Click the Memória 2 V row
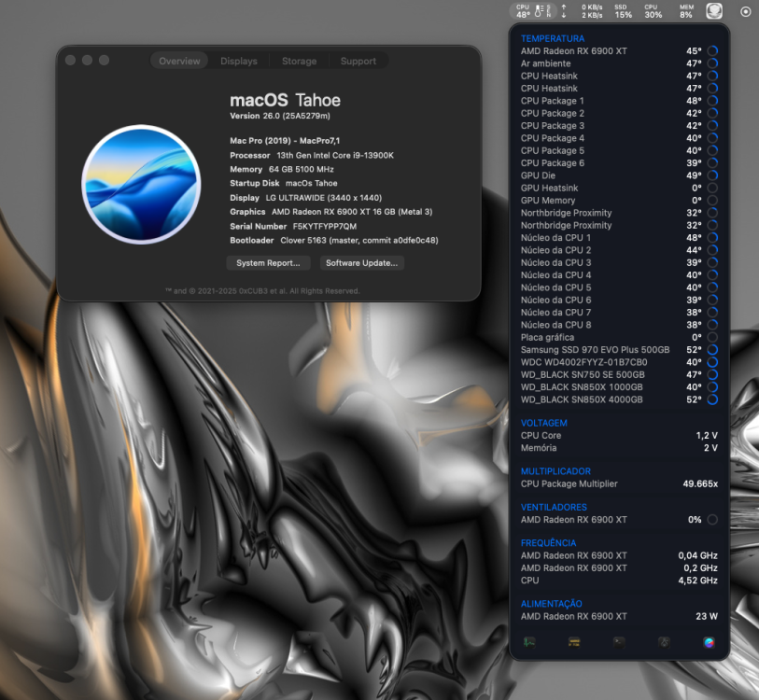This screenshot has width=759, height=700. pos(619,448)
